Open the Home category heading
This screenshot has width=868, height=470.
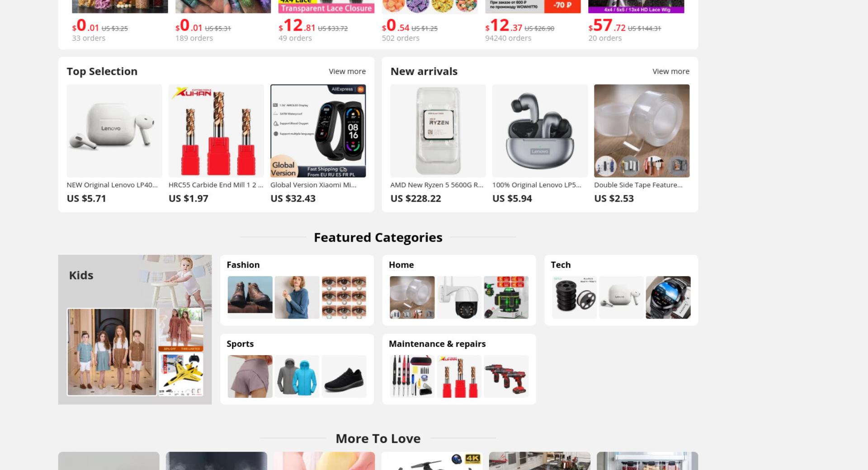point(401,265)
